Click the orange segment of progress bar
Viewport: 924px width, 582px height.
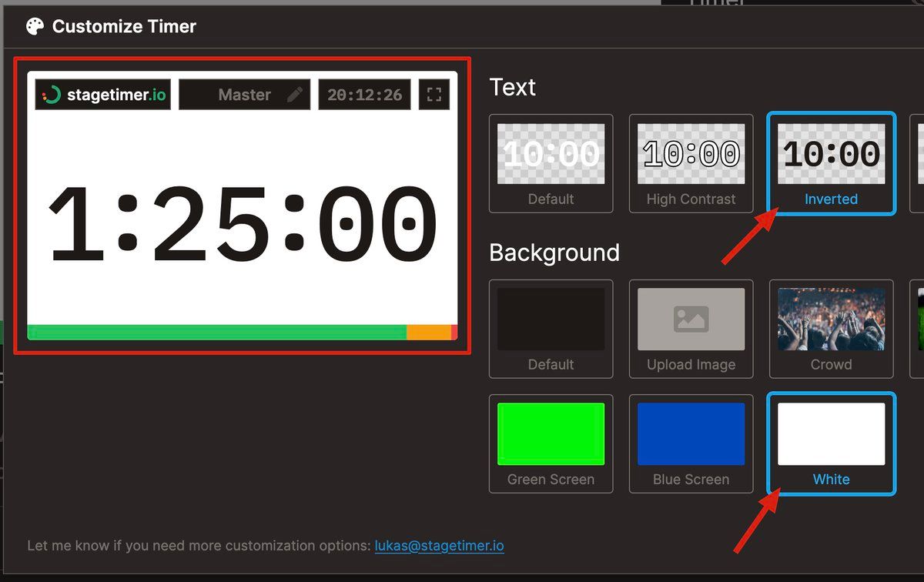pyautogui.click(x=428, y=332)
